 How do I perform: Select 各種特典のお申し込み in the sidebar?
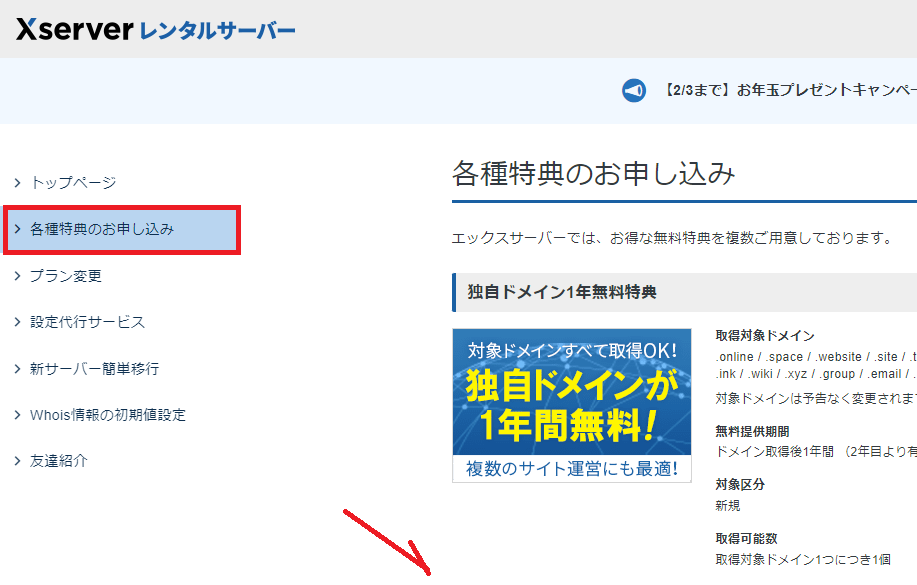122,229
